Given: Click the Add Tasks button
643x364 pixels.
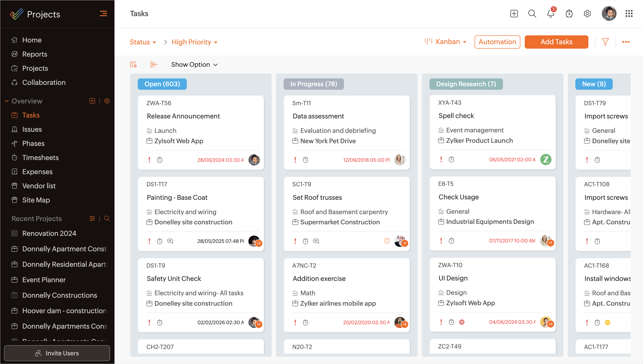Looking at the screenshot, I should click(556, 42).
